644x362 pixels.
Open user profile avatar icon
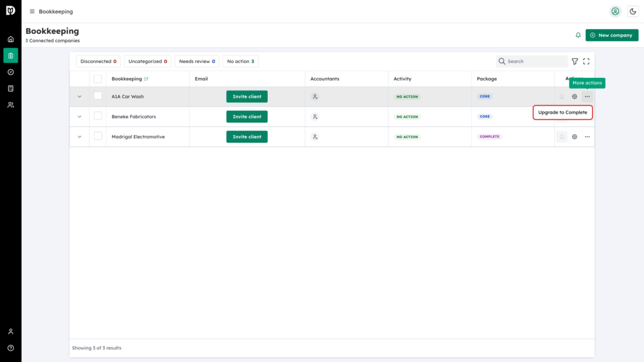615,11
